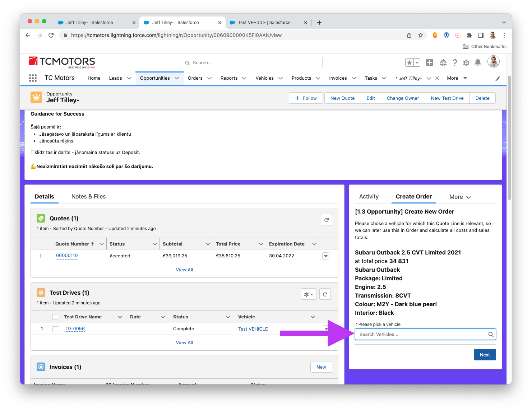Screen dimensions: 532x411
Task: Click the browser share icon
Action: tap(409, 35)
